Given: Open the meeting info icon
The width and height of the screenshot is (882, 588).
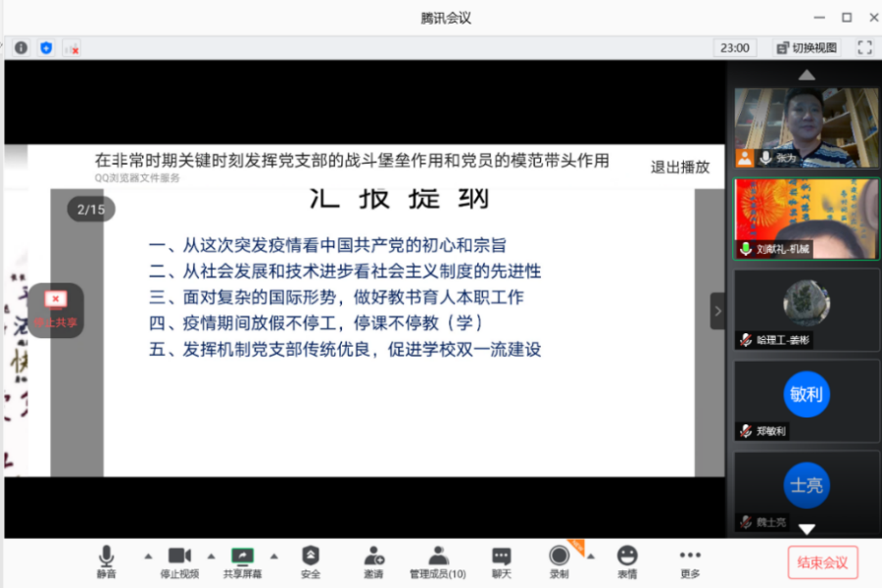Looking at the screenshot, I should tap(21, 47).
